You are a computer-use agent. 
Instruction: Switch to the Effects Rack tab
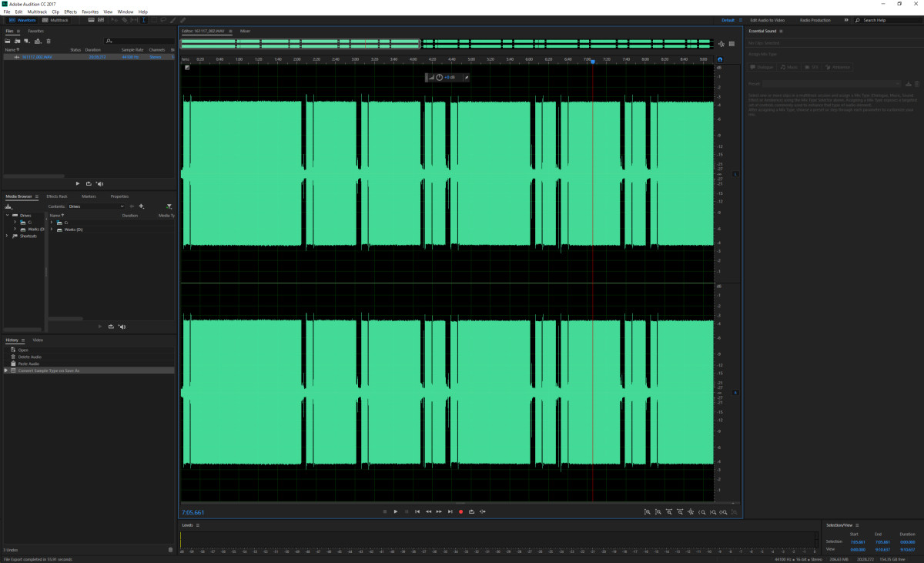[57, 196]
